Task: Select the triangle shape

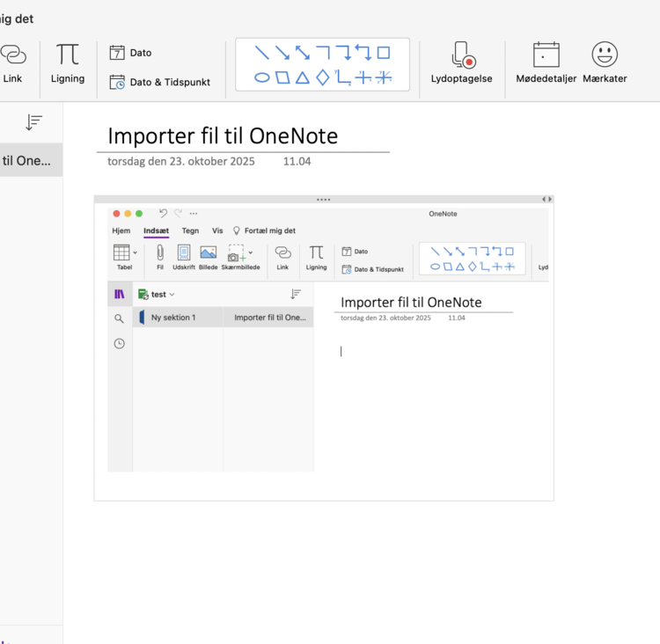Action: 303,77
